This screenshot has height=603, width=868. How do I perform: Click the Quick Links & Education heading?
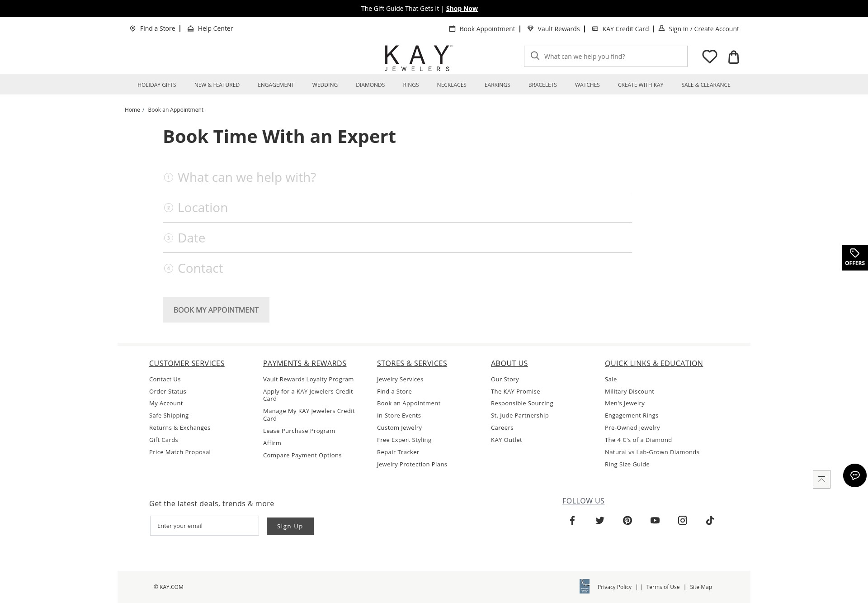point(654,363)
